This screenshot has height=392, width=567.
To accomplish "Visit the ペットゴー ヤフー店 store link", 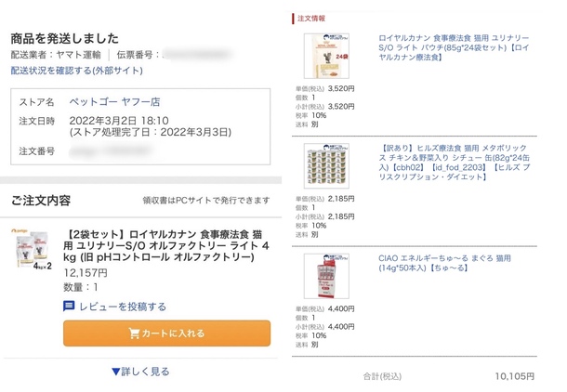I will coord(116,102).
